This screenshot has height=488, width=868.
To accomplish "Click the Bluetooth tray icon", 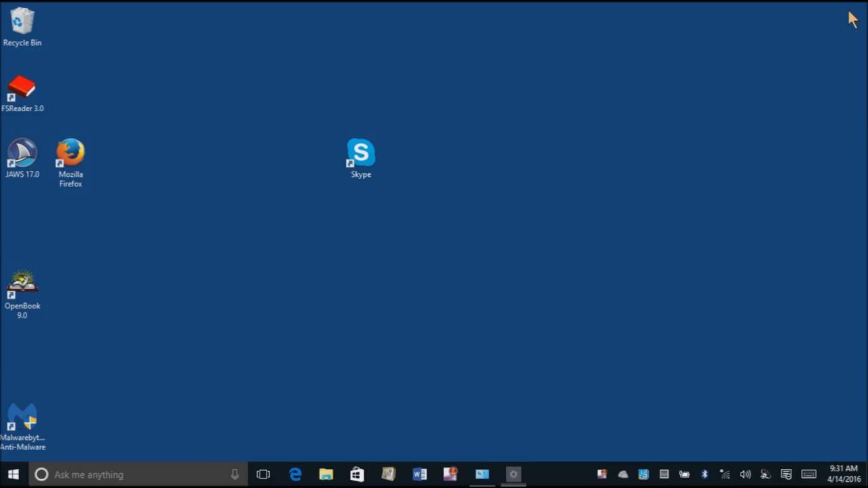I will [705, 474].
